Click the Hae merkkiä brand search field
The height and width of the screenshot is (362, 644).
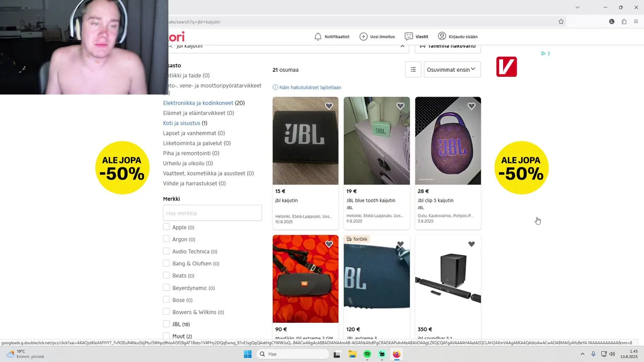212,213
